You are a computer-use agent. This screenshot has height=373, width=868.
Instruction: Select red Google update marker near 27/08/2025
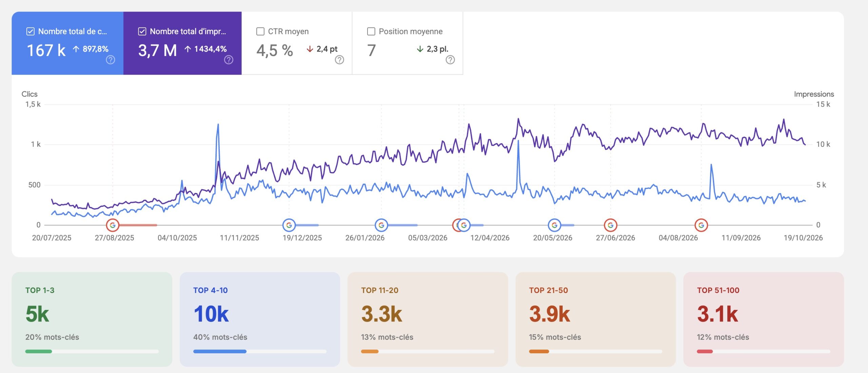tap(113, 225)
